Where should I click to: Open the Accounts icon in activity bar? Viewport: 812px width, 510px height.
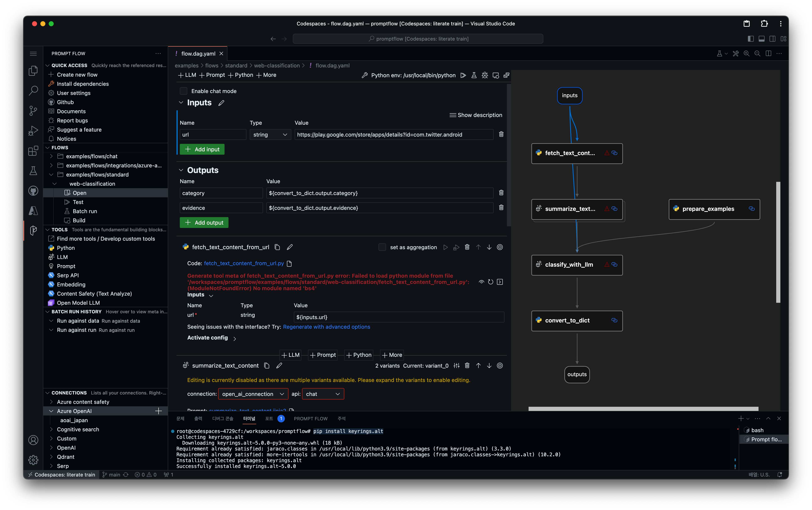(33, 440)
